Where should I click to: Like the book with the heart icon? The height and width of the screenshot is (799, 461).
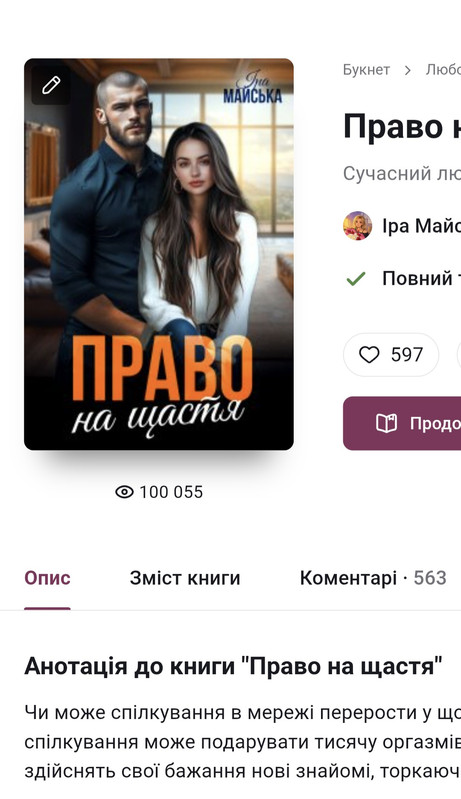(x=369, y=355)
